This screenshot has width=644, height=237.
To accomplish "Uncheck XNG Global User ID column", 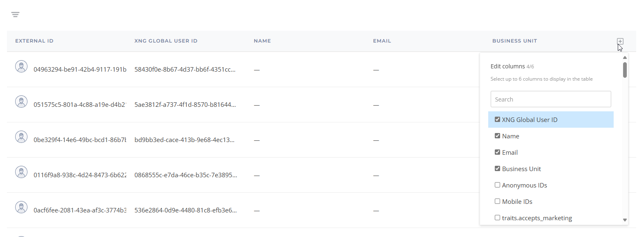I will pos(497,120).
